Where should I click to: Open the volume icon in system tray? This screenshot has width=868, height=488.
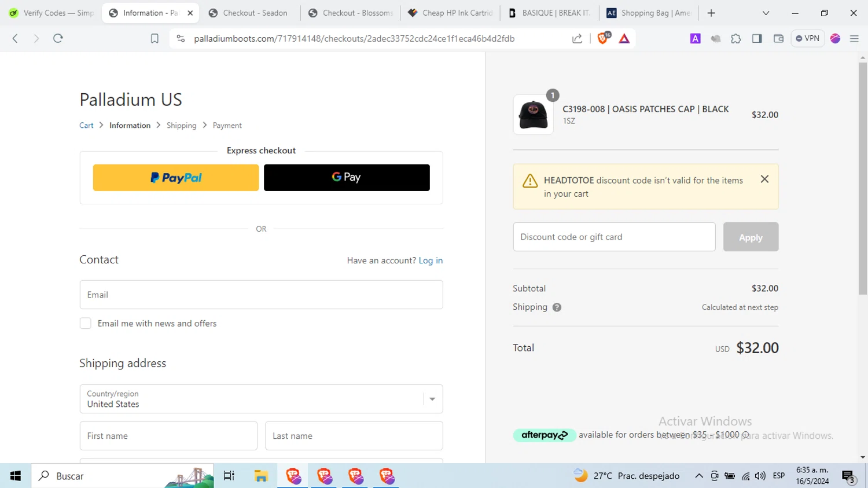pos(760,476)
